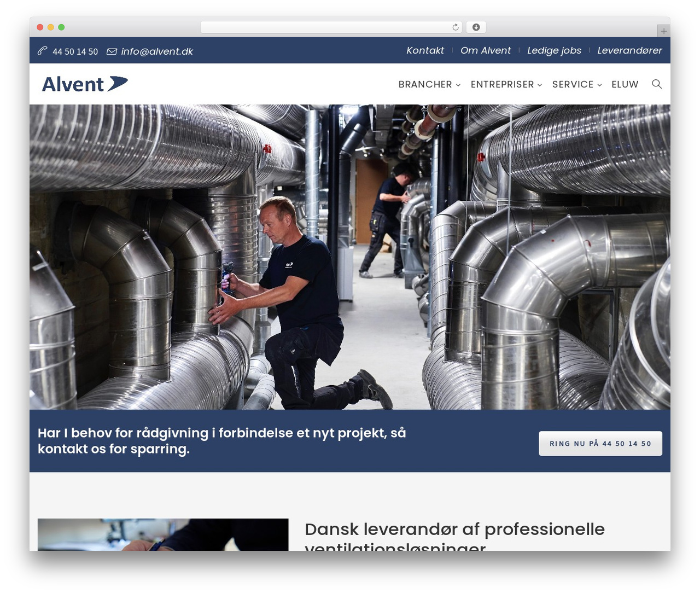700x593 pixels.
Task: Click the browser address bar
Action: [x=331, y=27]
